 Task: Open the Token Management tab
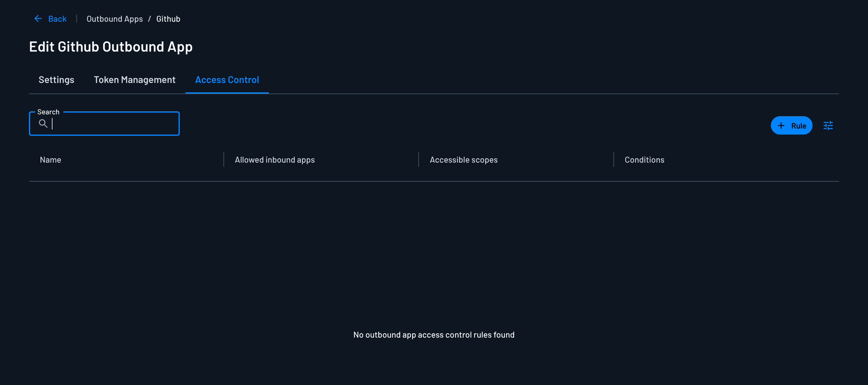(x=135, y=80)
